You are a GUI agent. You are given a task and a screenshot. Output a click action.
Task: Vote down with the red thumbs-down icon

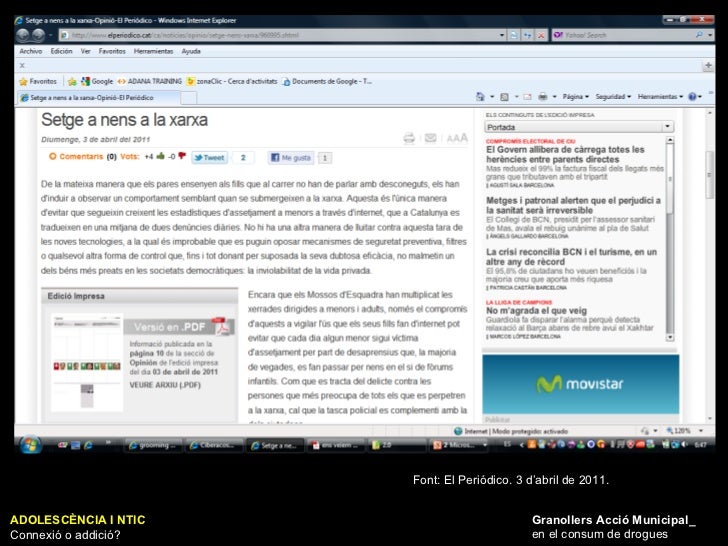[x=182, y=156]
